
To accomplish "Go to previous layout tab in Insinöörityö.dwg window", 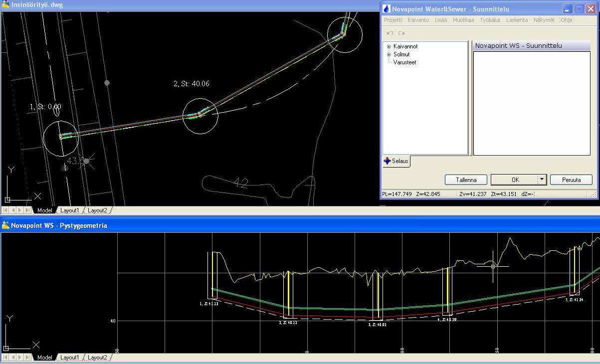I will [x=13, y=210].
